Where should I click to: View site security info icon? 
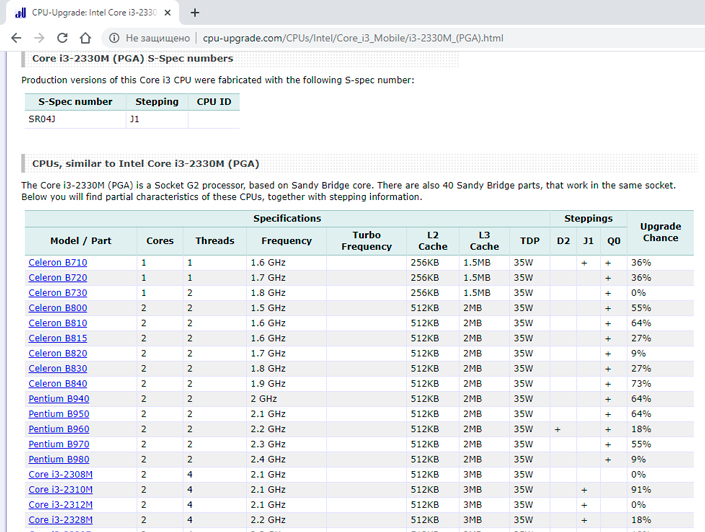click(x=114, y=38)
